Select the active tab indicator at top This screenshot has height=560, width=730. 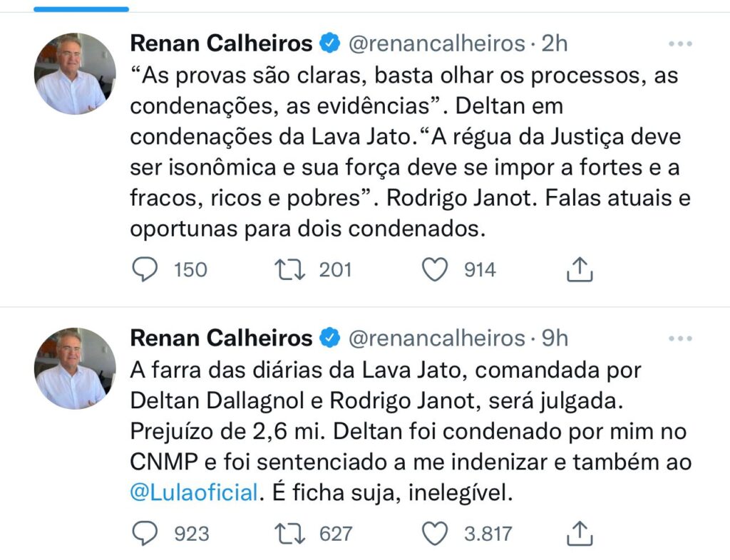(x=81, y=9)
